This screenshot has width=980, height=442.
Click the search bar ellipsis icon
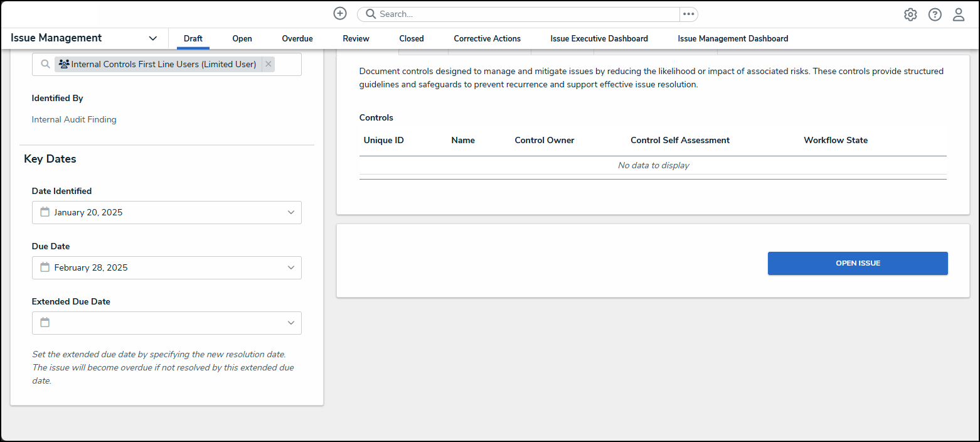pyautogui.click(x=689, y=14)
